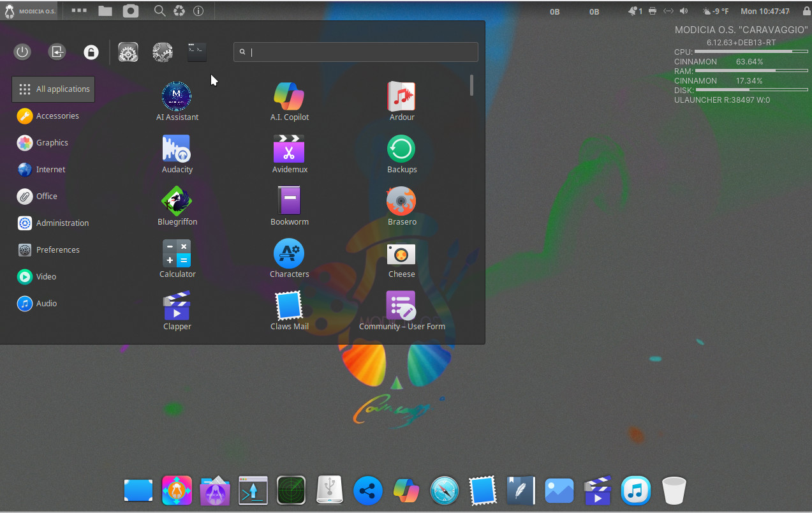Viewport: 812px width, 513px height.
Task: Launch Brasero disc burner
Action: tap(402, 206)
